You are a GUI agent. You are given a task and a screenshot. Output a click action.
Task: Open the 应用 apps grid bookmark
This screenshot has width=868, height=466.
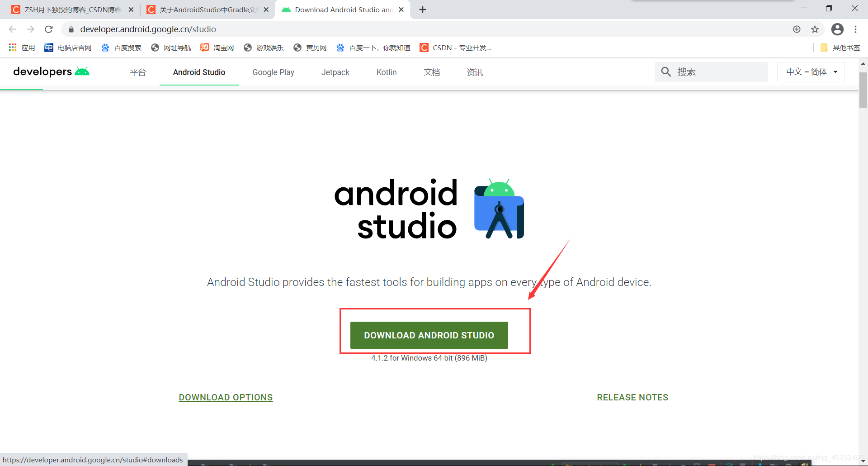tap(22, 48)
